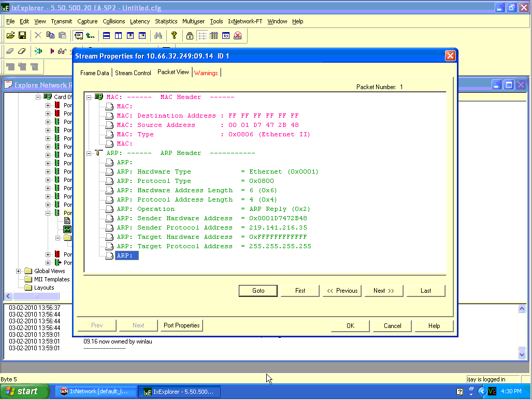
Task: Click the table grid view icon
Action: (214, 35)
